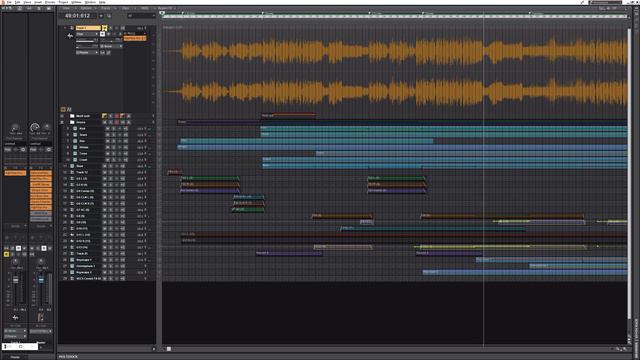Click the yellow archive button on first folder
Image resolution: width=640 pixels, height=360 pixels.
tap(104, 116)
